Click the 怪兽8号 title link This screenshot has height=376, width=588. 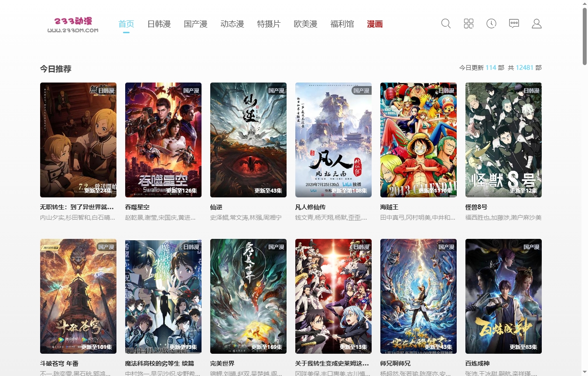click(x=476, y=207)
